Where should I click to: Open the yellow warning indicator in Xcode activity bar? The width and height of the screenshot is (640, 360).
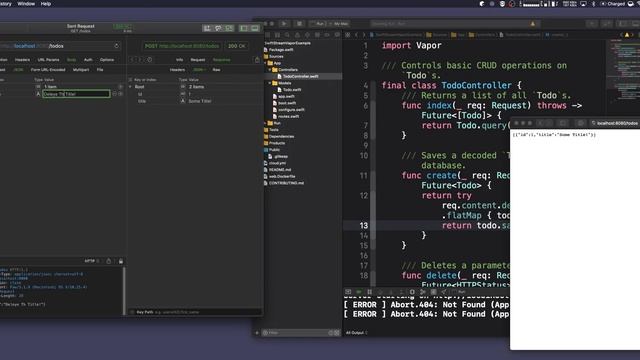[533, 24]
